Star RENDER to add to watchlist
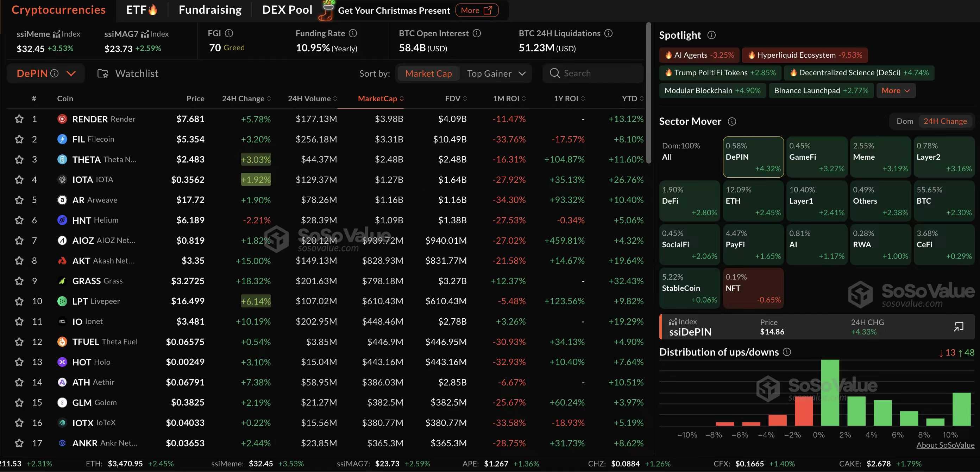 coord(19,119)
